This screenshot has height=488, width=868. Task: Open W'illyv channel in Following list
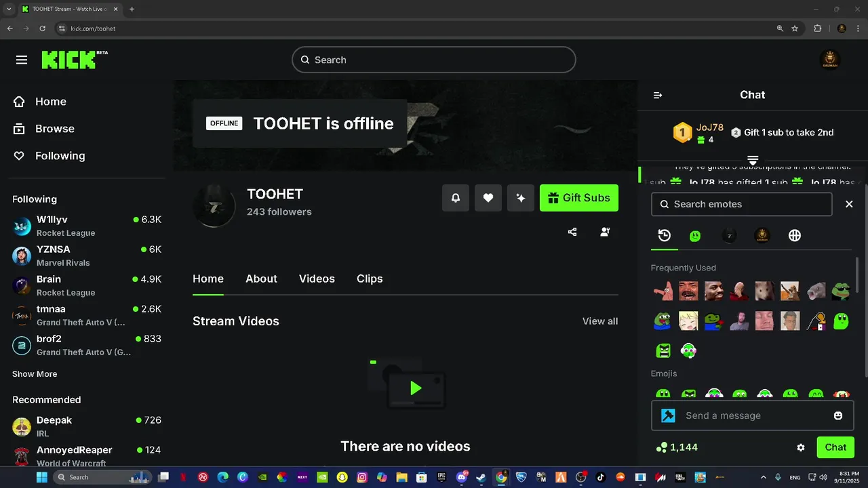87,226
